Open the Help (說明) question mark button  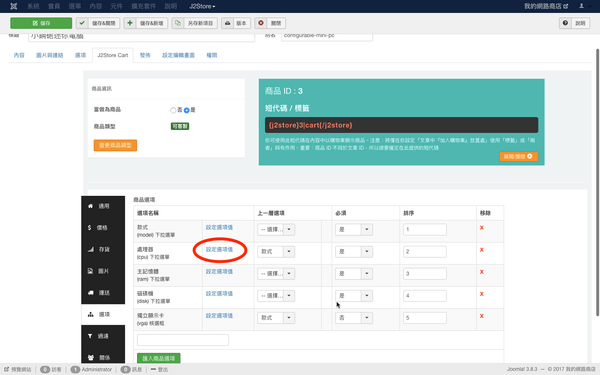coord(574,23)
